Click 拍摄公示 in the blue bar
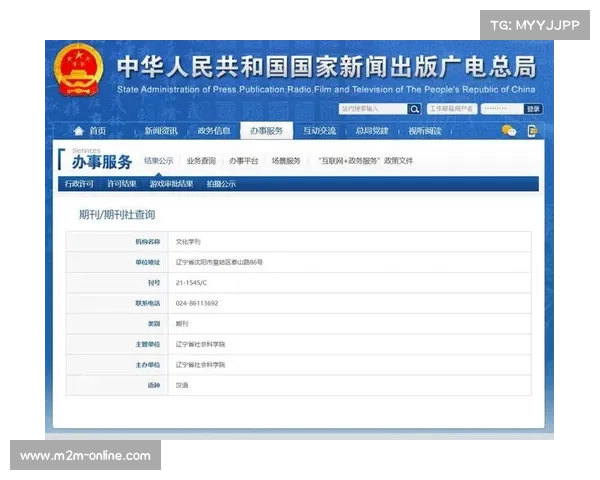 (x=221, y=184)
